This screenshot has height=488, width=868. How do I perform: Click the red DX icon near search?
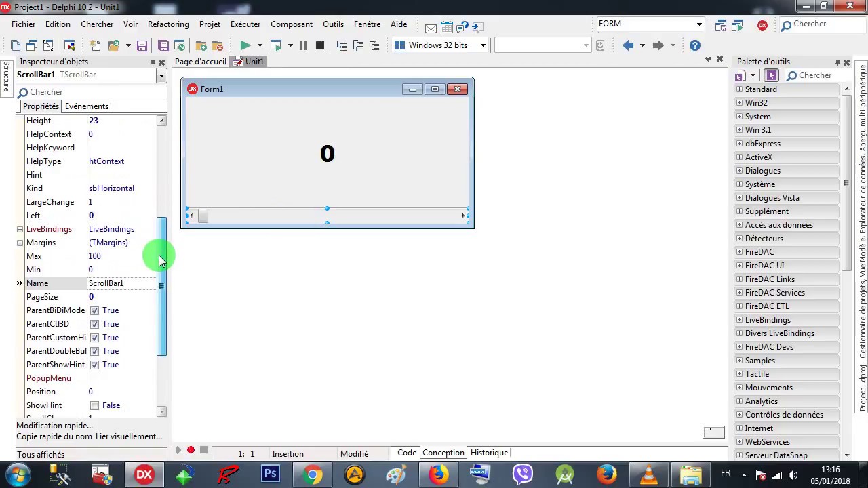click(x=762, y=25)
